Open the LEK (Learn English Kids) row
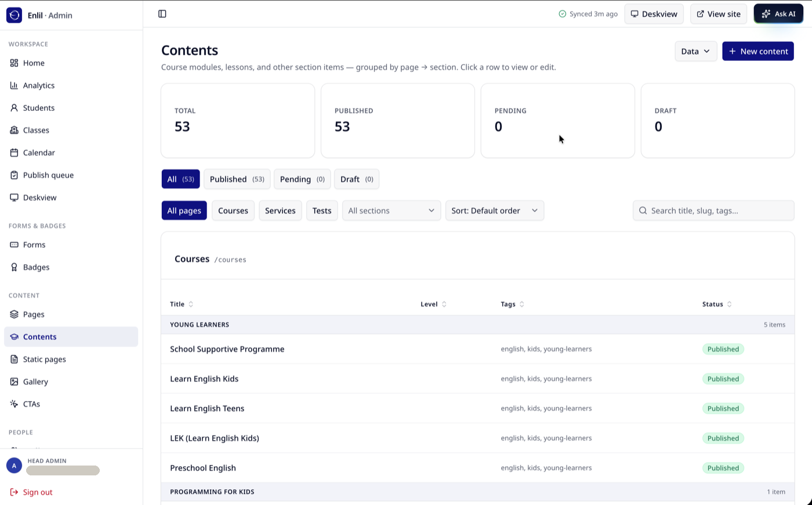 pos(477,438)
